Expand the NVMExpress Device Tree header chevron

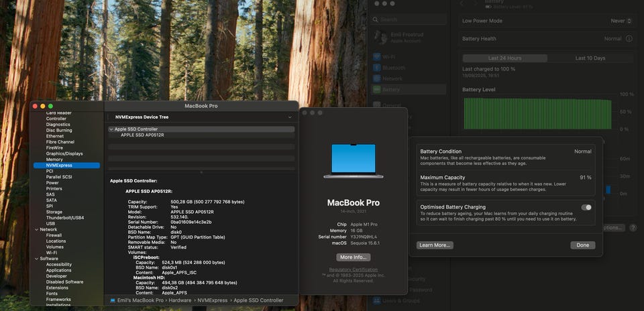(289, 117)
